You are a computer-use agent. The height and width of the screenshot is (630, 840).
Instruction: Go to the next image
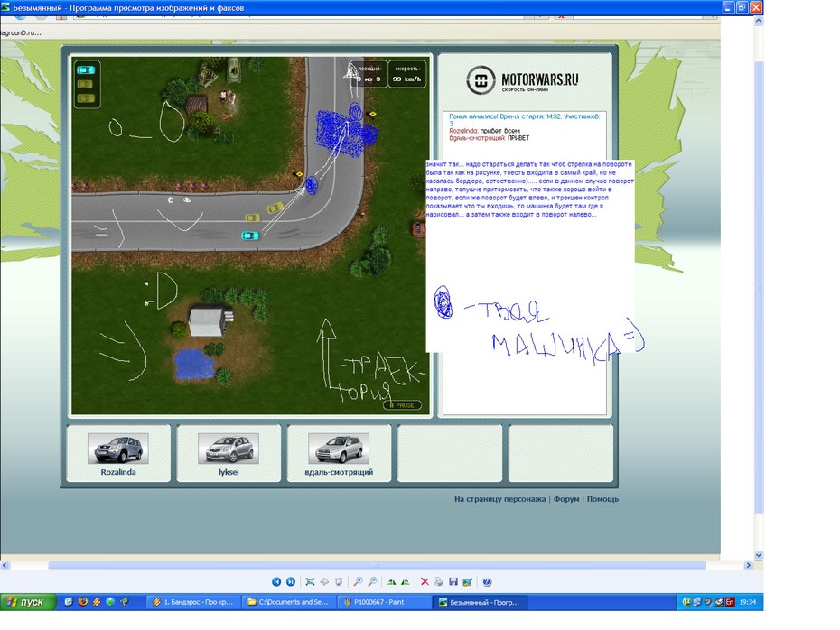tap(291, 582)
